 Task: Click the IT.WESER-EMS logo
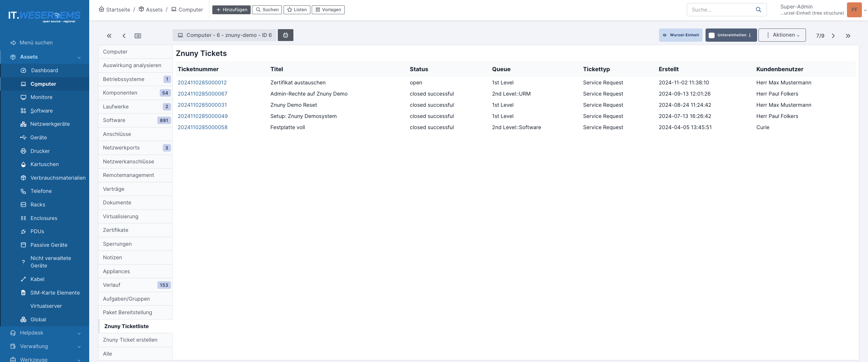click(x=44, y=16)
